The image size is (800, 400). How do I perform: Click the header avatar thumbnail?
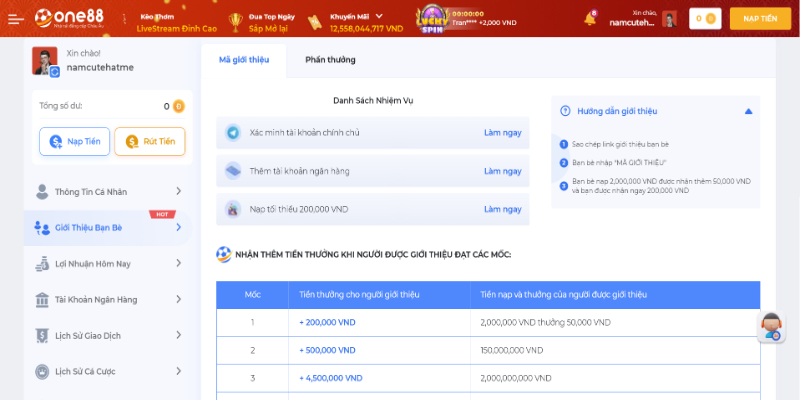click(x=669, y=19)
